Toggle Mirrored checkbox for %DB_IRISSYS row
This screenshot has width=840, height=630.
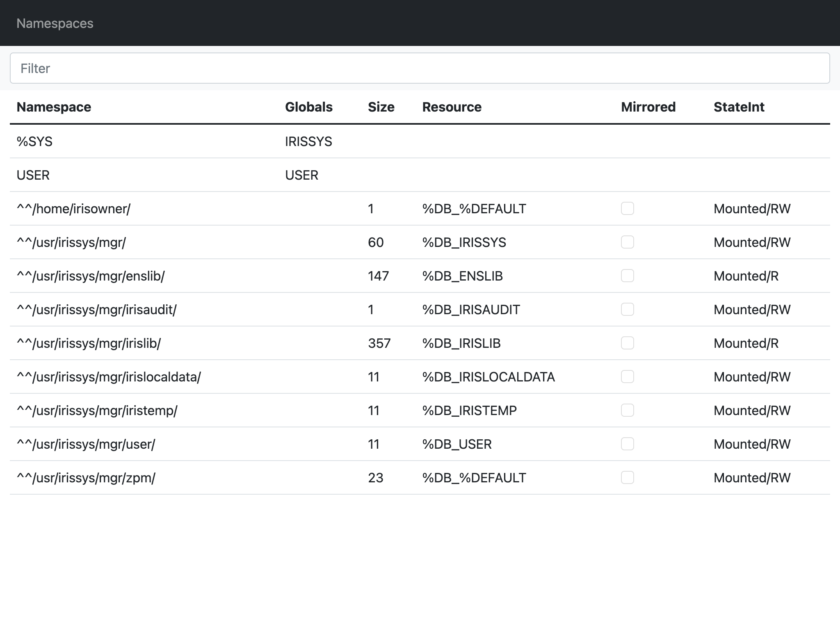627,242
